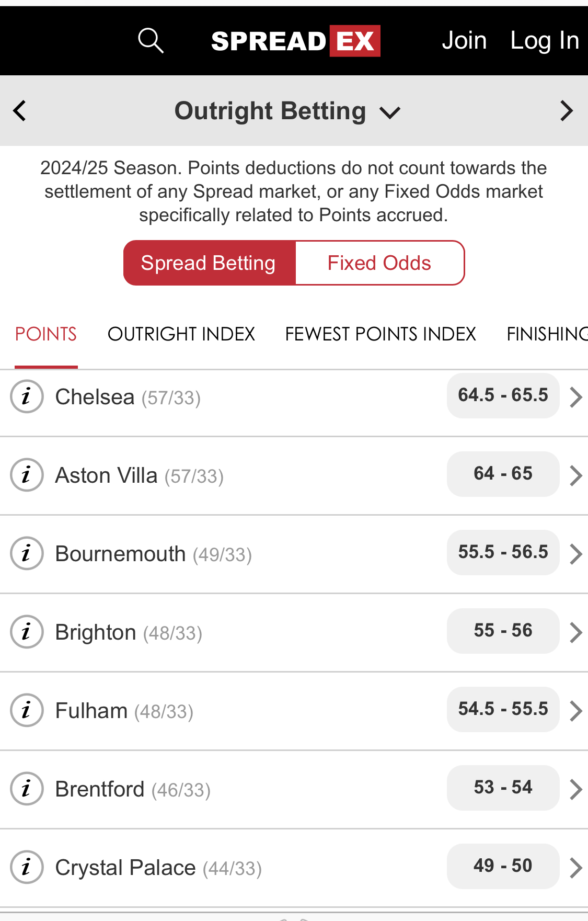
Task: Expand Chelsea row chevron
Action: (x=575, y=397)
